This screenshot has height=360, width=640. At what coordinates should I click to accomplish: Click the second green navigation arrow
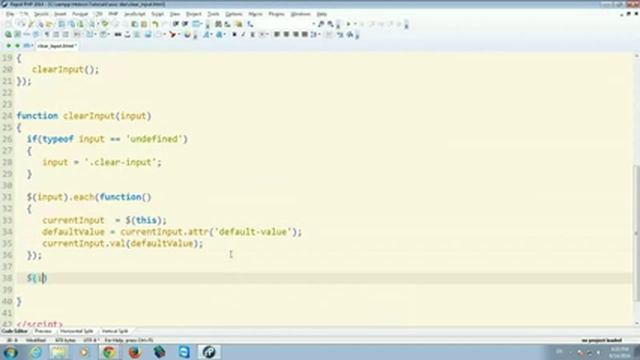[18, 46]
